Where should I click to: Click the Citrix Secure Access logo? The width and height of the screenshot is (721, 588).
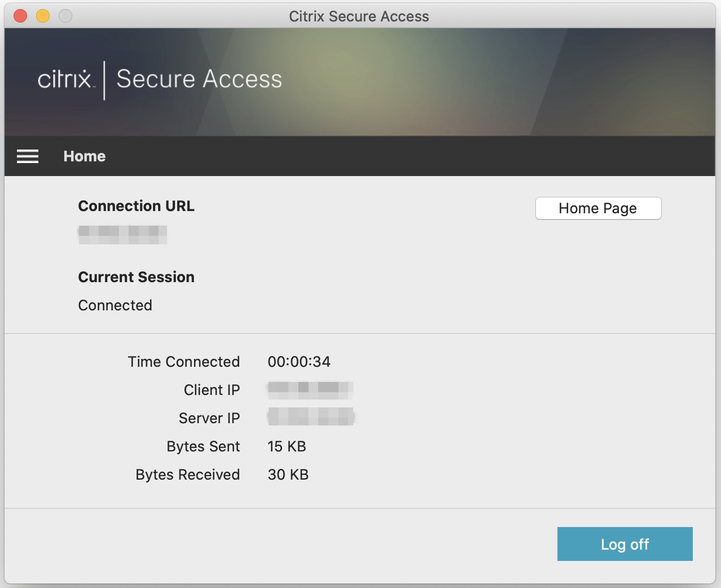tap(160, 79)
